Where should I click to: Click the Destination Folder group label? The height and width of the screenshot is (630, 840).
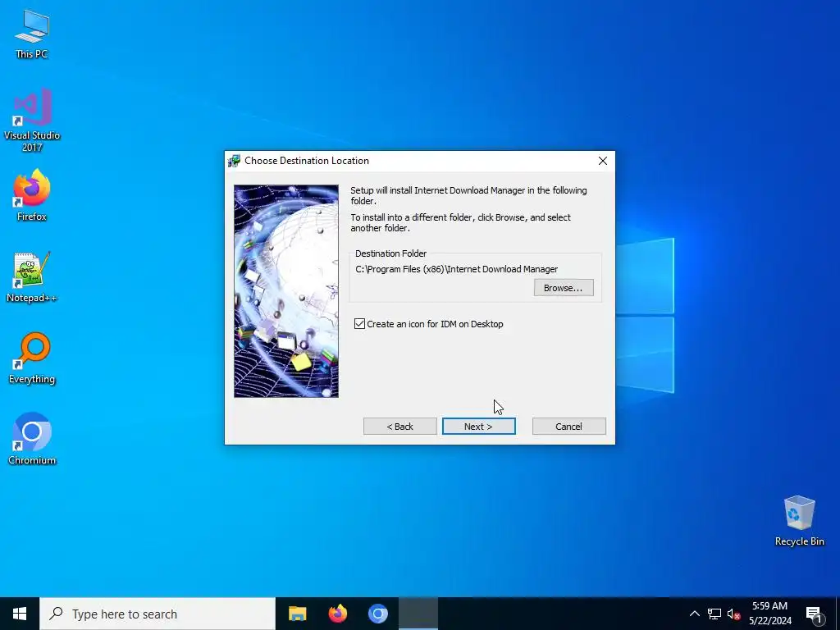click(390, 253)
